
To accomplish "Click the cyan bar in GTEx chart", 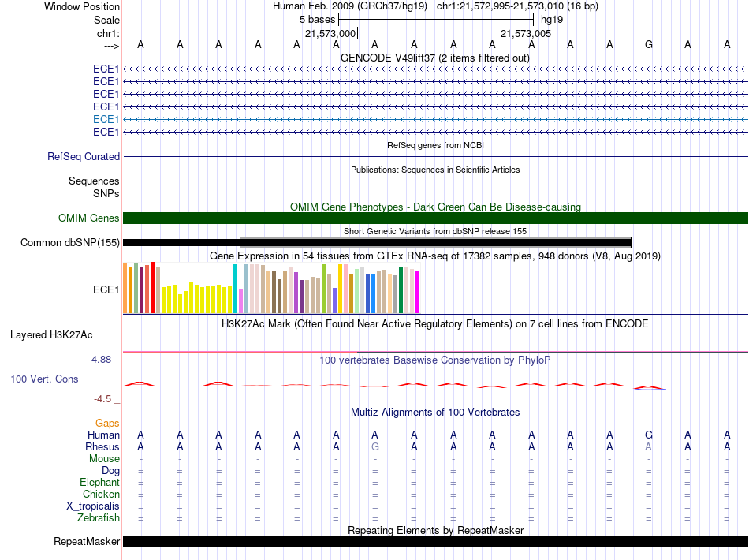I will pyautogui.click(x=236, y=289).
